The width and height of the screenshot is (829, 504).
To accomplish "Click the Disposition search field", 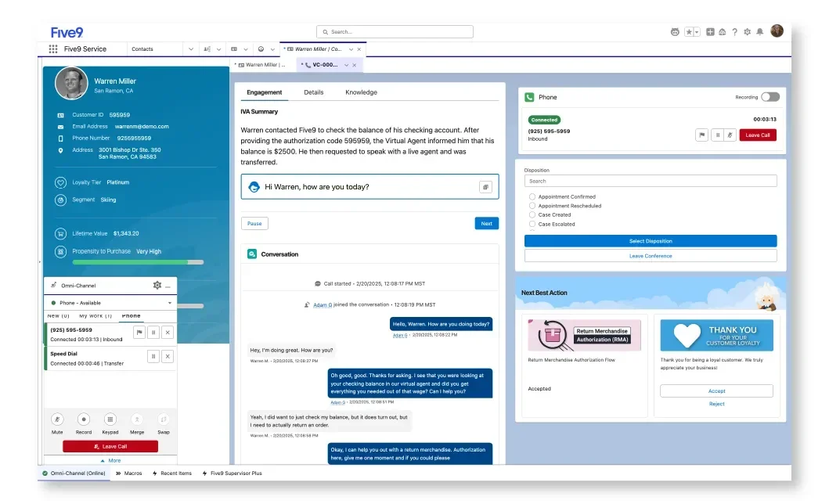I will point(651,181).
